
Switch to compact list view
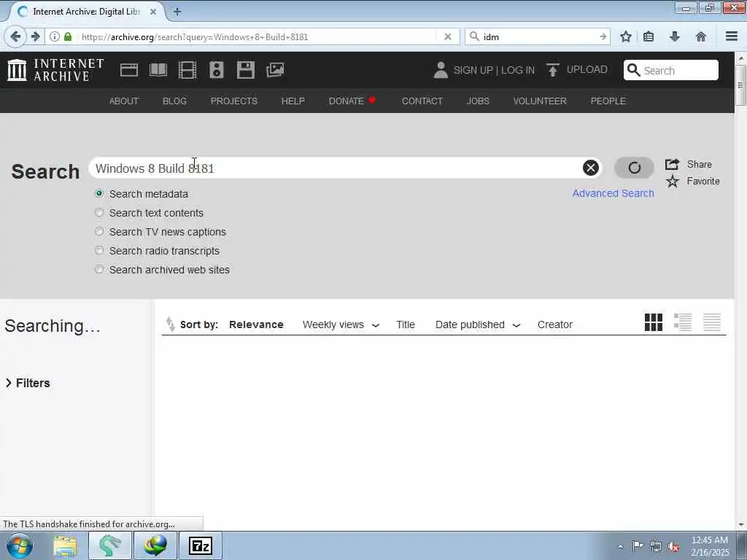coord(712,322)
